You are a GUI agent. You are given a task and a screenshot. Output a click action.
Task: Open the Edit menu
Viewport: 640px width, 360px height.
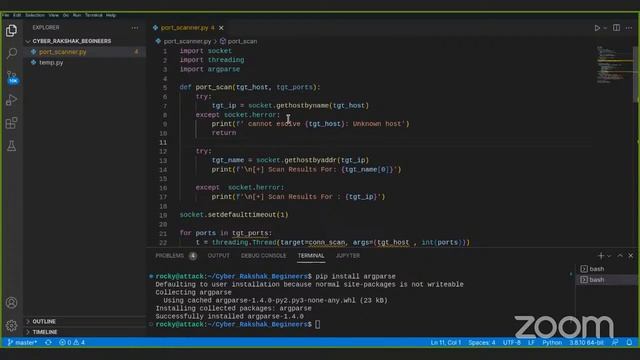point(17,15)
